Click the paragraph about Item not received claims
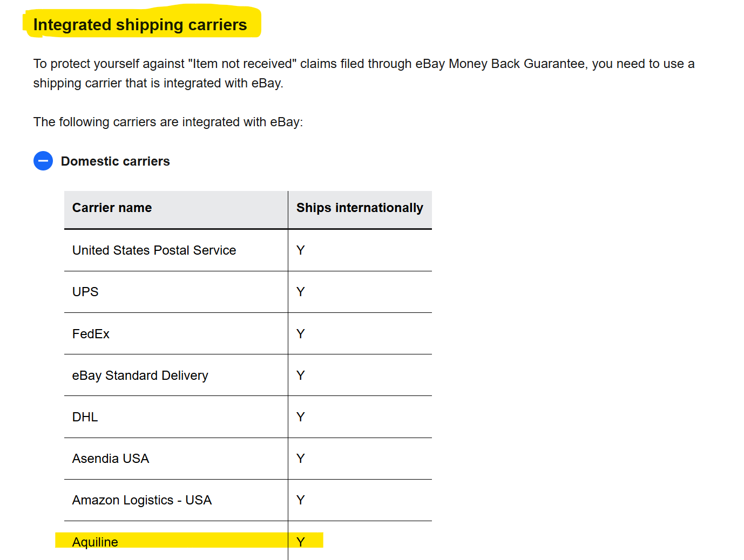Image resolution: width=744 pixels, height=560 pixels. tap(364, 73)
